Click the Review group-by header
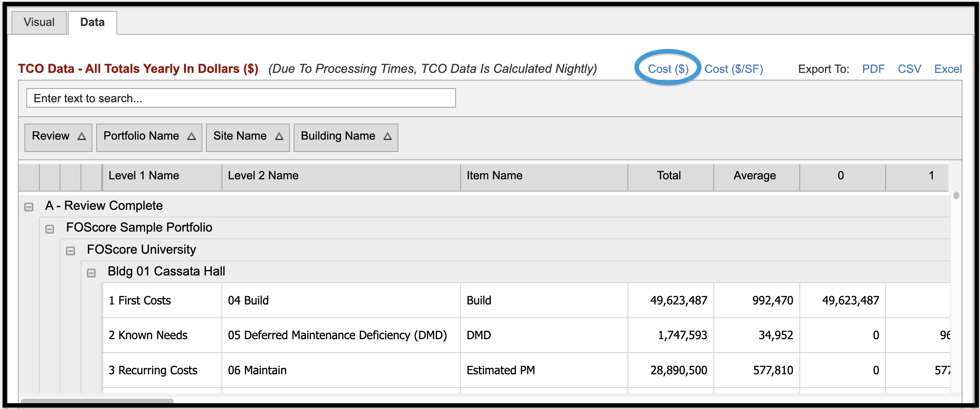 click(x=58, y=137)
